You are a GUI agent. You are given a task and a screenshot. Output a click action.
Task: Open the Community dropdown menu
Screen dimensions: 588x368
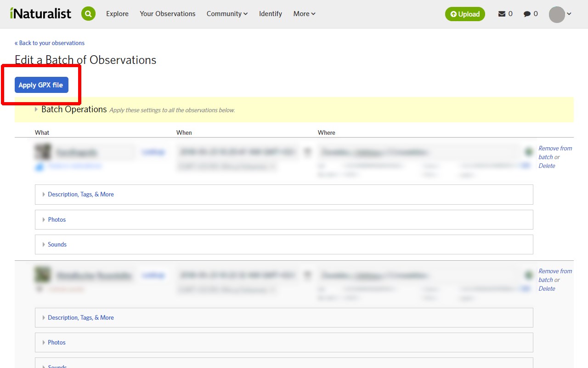[227, 14]
